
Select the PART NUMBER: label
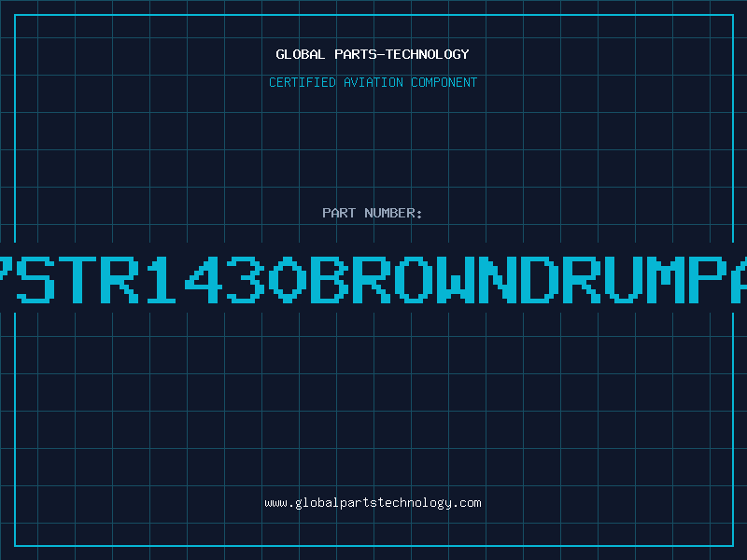pyautogui.click(x=372, y=213)
